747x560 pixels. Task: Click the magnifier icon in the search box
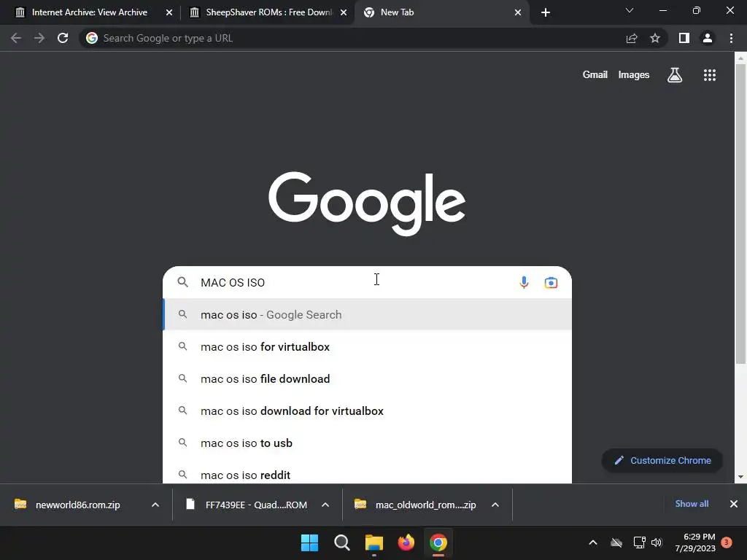(183, 282)
